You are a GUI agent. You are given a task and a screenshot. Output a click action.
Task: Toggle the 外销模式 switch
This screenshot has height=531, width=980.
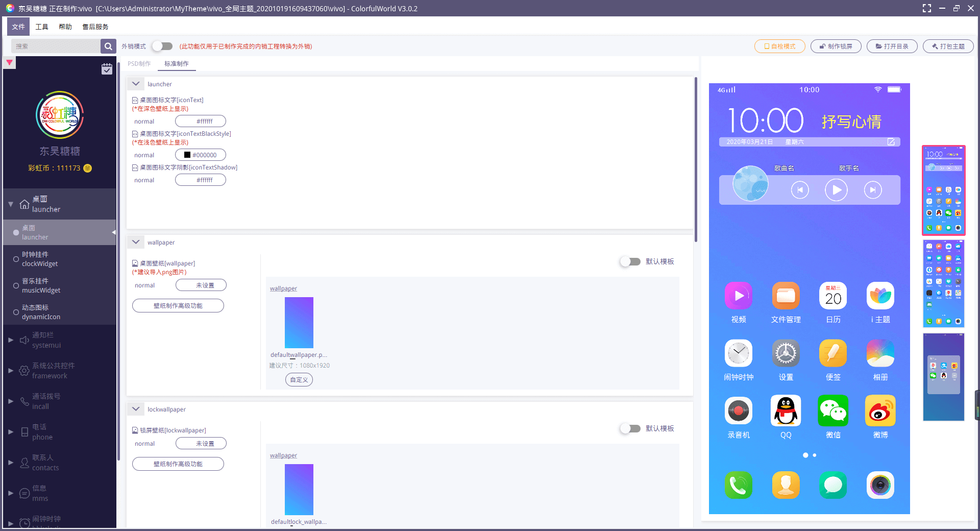click(x=162, y=46)
